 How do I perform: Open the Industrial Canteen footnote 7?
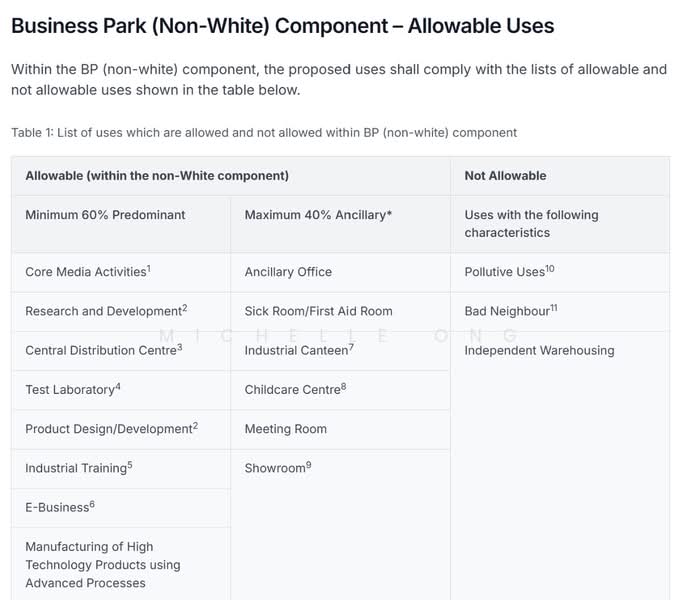(351, 347)
